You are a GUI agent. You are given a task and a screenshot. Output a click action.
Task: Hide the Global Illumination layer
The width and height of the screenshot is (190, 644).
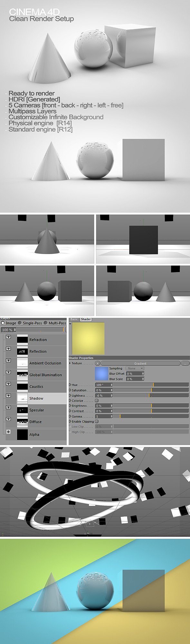tap(9, 372)
